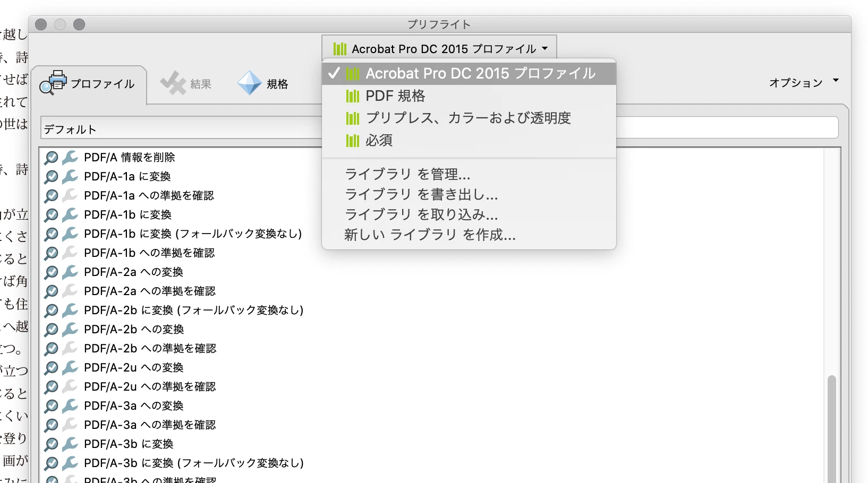The height and width of the screenshot is (483, 868).
Task: Select Acrobat Pro DC 2015 プロファイル menu entry
Action: [469, 73]
